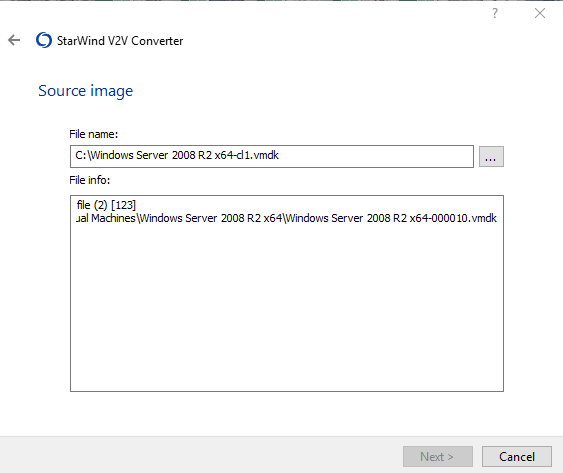Click the 'File name:' label
Viewport: 563px width, 473px height.
(93, 134)
